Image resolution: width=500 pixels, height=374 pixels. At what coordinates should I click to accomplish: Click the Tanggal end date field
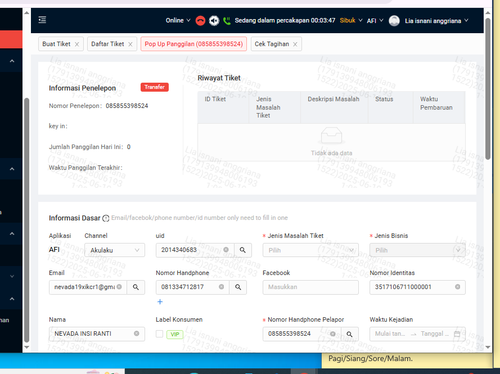[x=435, y=334]
